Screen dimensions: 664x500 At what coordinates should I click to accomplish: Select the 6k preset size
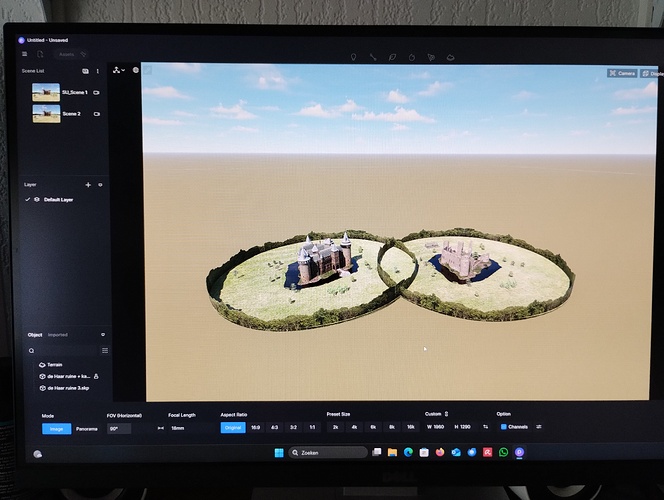click(373, 427)
